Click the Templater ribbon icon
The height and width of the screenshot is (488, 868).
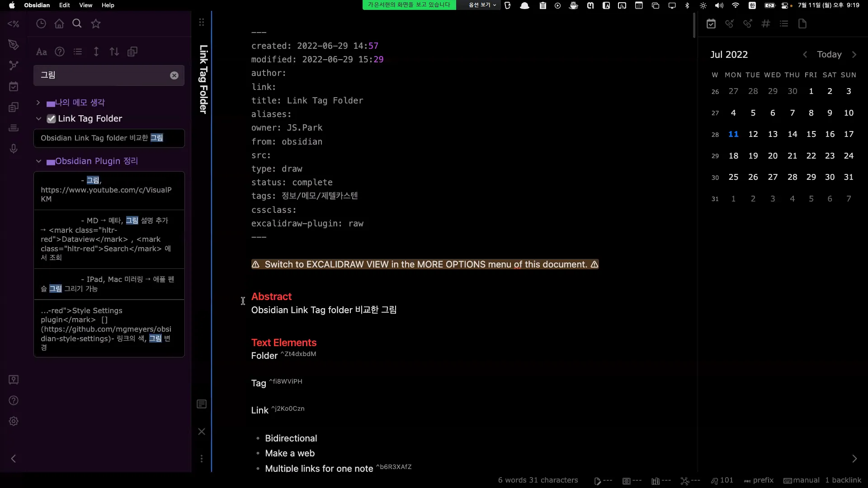click(x=14, y=23)
